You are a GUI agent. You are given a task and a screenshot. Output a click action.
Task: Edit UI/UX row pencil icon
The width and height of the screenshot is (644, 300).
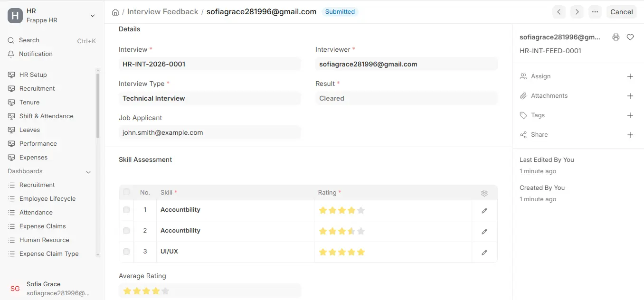(484, 252)
